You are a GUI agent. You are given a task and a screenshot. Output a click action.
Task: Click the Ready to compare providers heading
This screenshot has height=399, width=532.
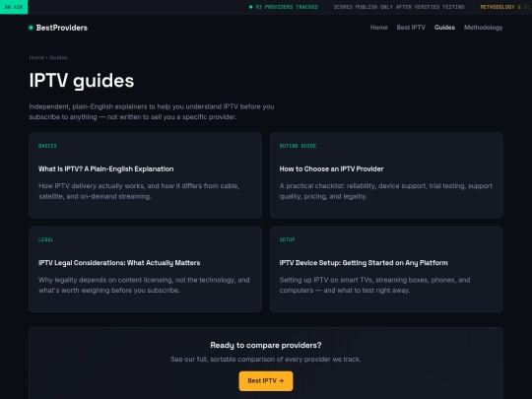point(266,345)
